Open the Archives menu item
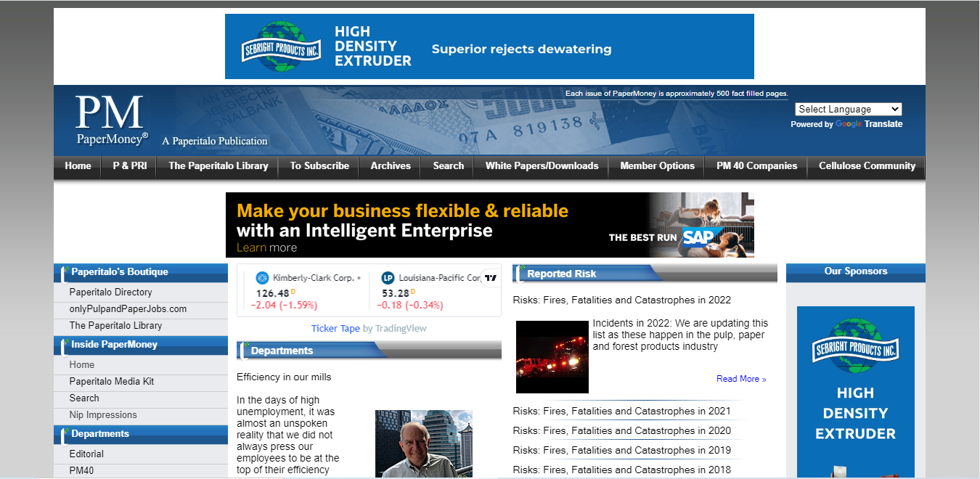This screenshot has width=980, height=479. [391, 166]
